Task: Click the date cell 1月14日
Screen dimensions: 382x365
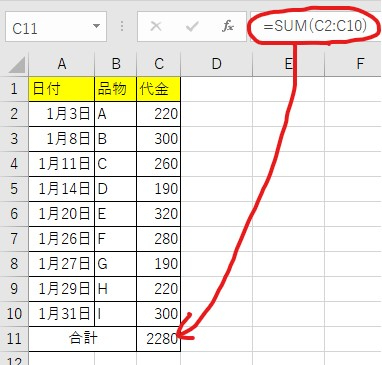Action: (62, 189)
